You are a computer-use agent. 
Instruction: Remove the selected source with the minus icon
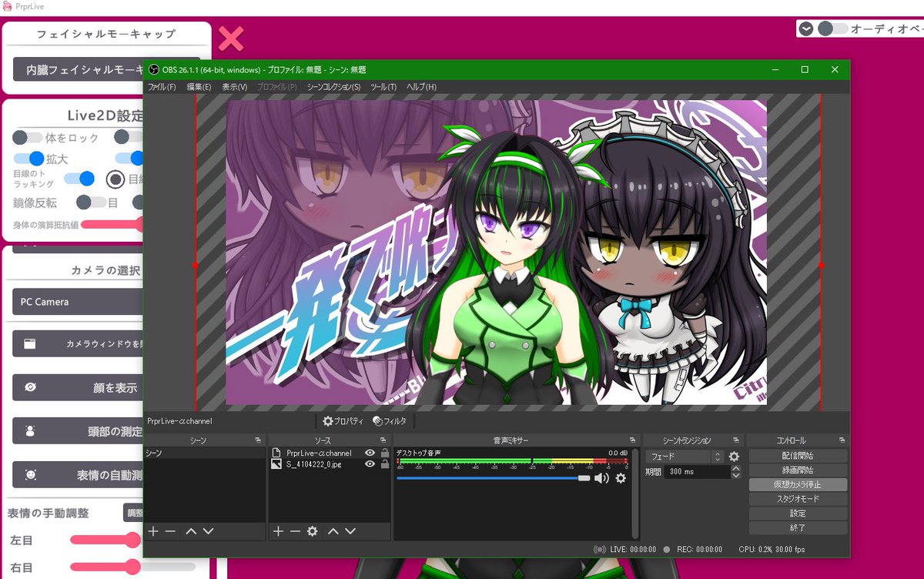point(295,531)
